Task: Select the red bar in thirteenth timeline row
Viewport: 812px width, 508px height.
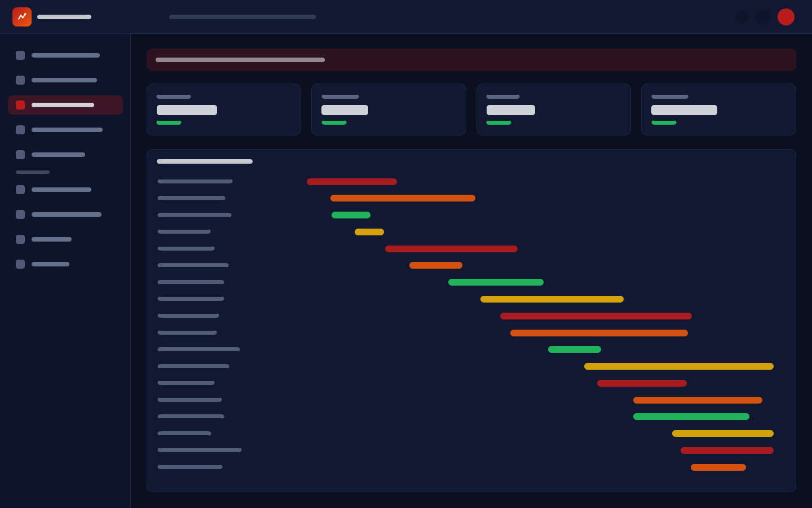Action: 642,383
